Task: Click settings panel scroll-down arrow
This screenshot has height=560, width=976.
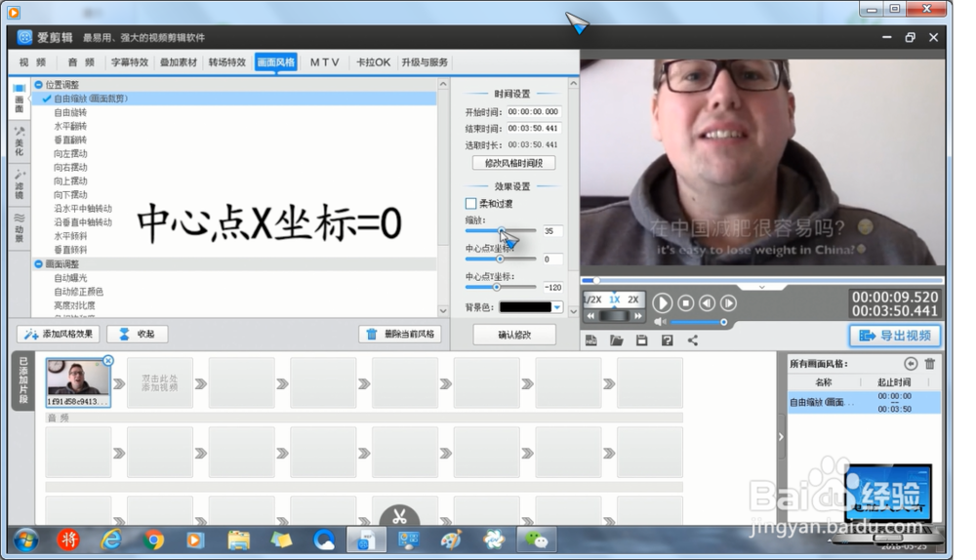Action: coord(573,311)
